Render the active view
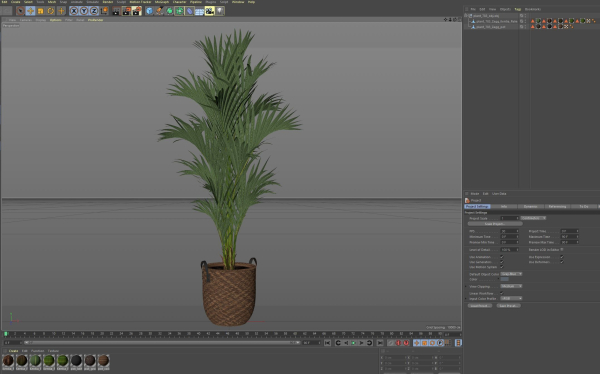 click(116, 11)
